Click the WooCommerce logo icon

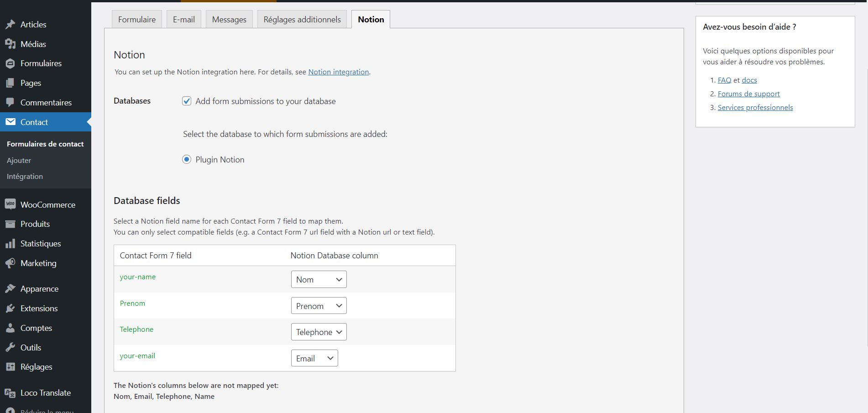(10, 204)
